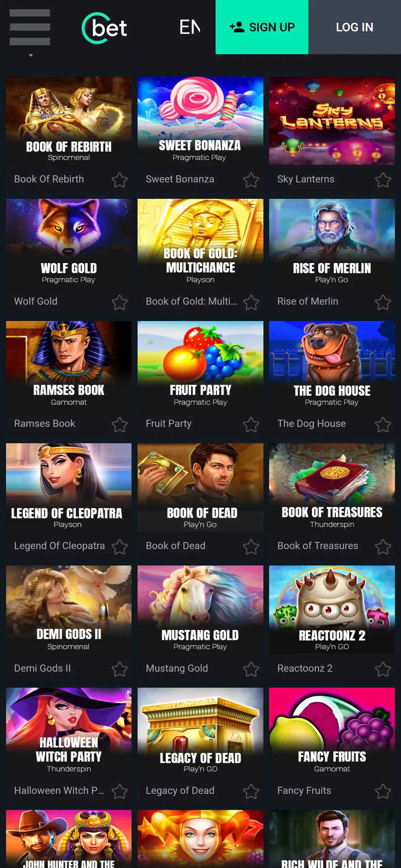The height and width of the screenshot is (868, 401).
Task: Favorite The Dog House star icon
Action: [x=383, y=424]
